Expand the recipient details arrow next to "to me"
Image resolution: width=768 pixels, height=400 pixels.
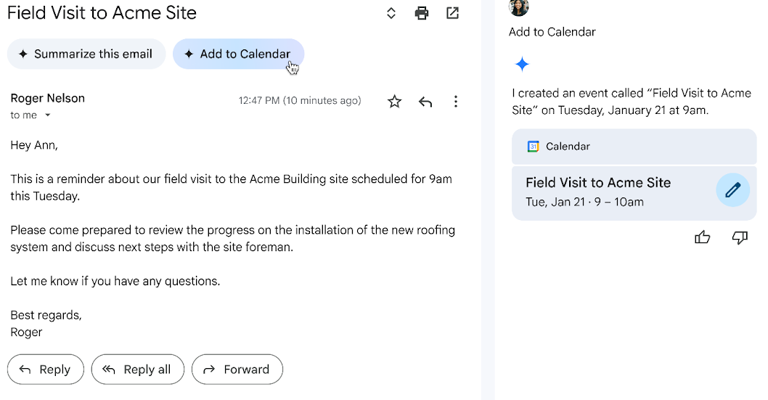(x=47, y=116)
